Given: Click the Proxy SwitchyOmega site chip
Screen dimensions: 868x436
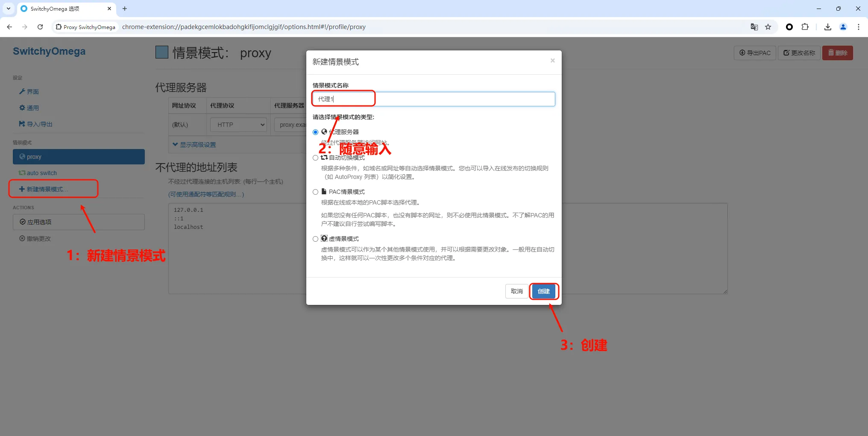Looking at the screenshot, I should point(85,27).
